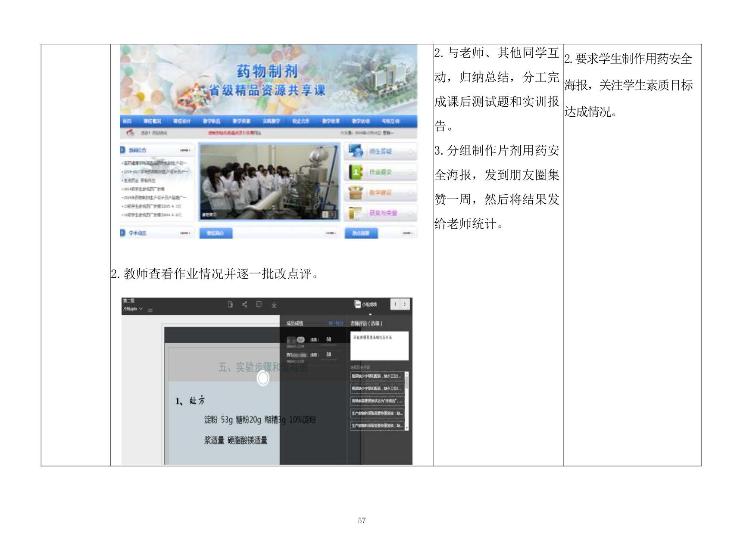Click the 师生答疑 icon tile
Image resolution: width=756 pixels, height=534 pixels.
point(356,152)
